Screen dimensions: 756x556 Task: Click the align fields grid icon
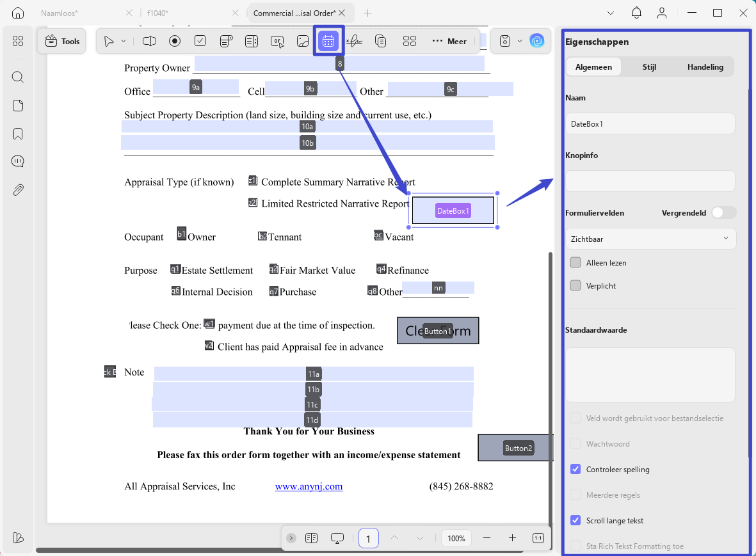pos(409,42)
